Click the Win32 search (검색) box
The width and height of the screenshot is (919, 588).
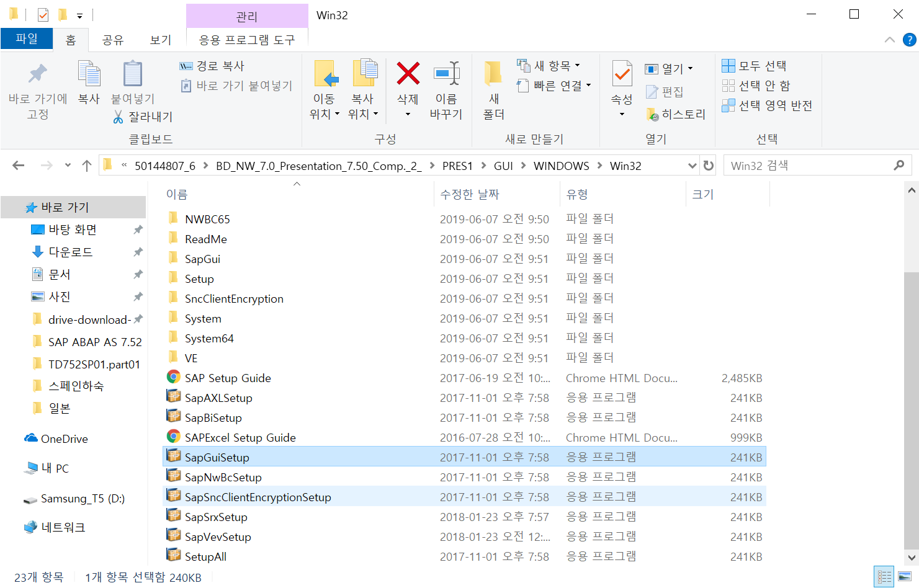817,166
